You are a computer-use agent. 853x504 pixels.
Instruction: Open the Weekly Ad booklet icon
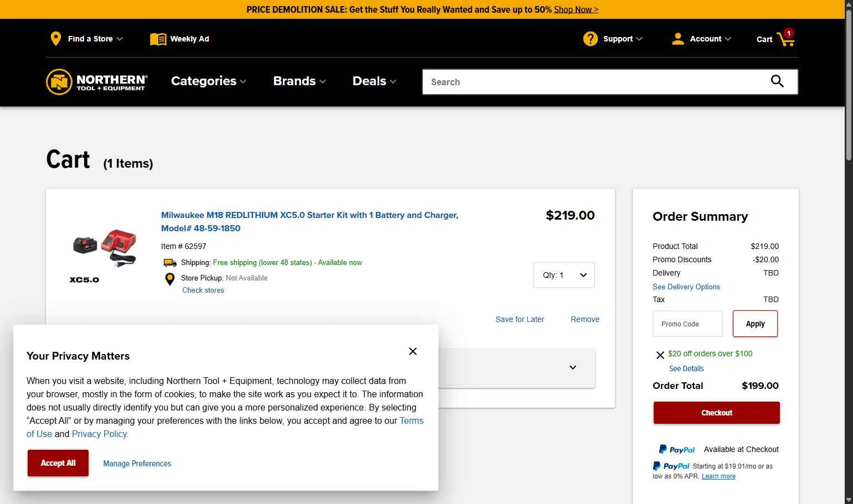[158, 39]
